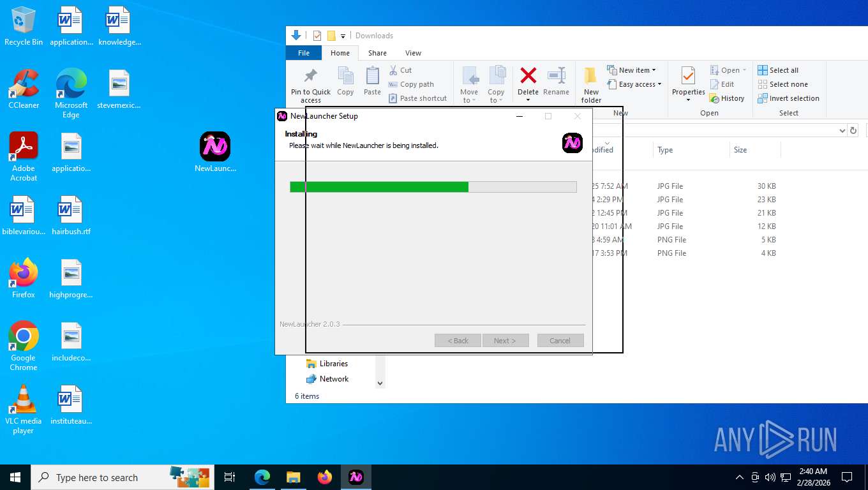Switch to the View ribbon tab
This screenshot has height=490, width=868.
point(413,53)
